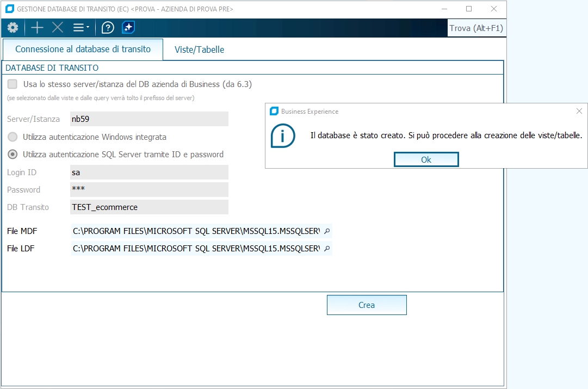Switch to the Viste/Tabelle tab
Screen dimensions: 588x389
[199, 50]
